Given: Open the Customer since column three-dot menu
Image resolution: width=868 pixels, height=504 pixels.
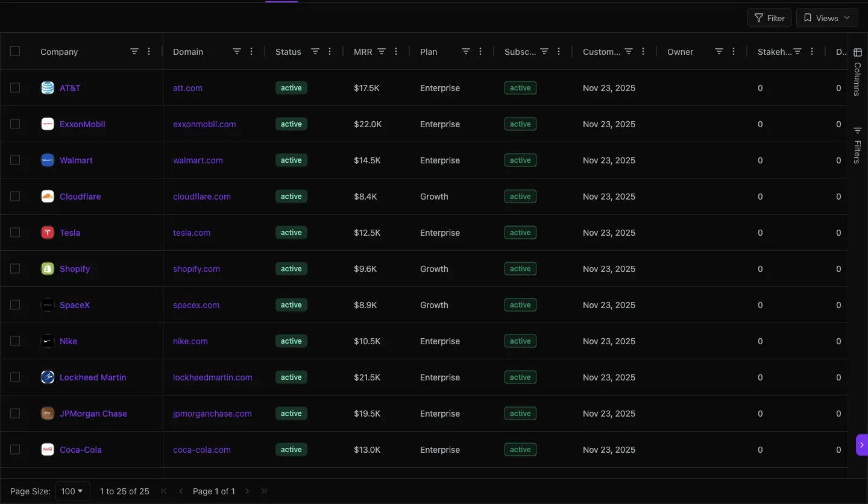Looking at the screenshot, I should [643, 52].
